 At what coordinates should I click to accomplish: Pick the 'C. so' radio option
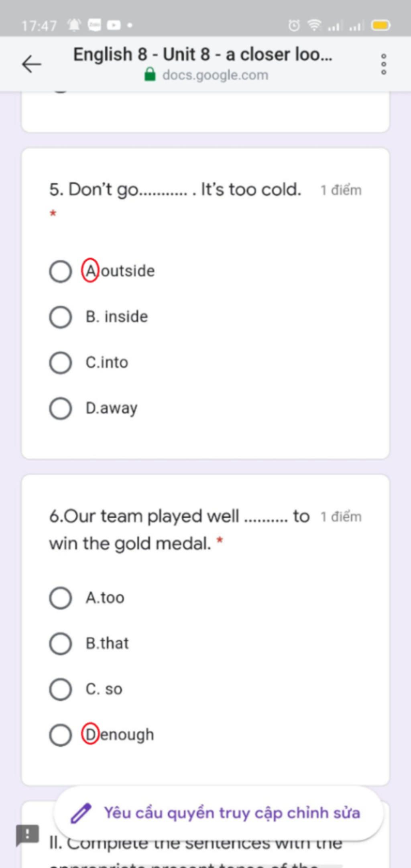(x=61, y=689)
